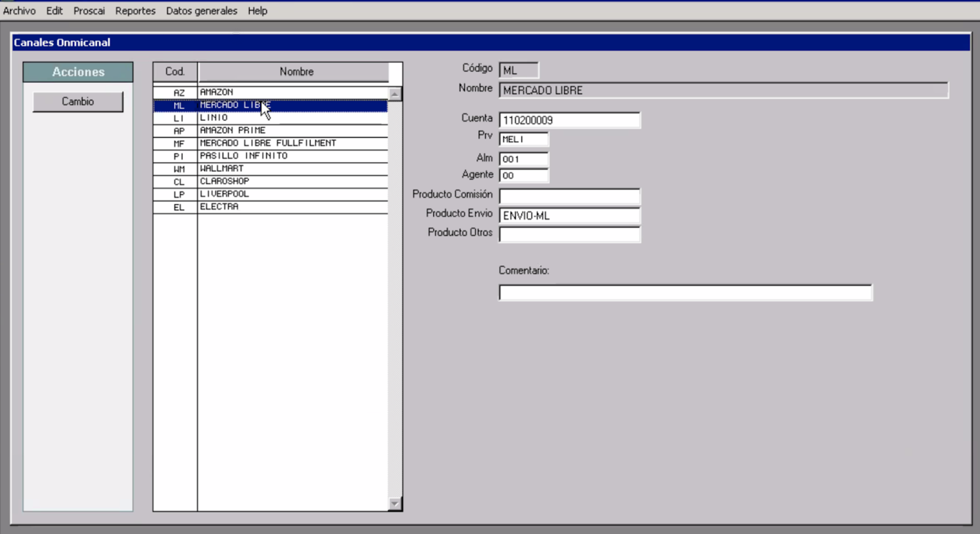Select the PASILLO INFINITO row
This screenshot has height=534, width=980.
tap(271, 156)
